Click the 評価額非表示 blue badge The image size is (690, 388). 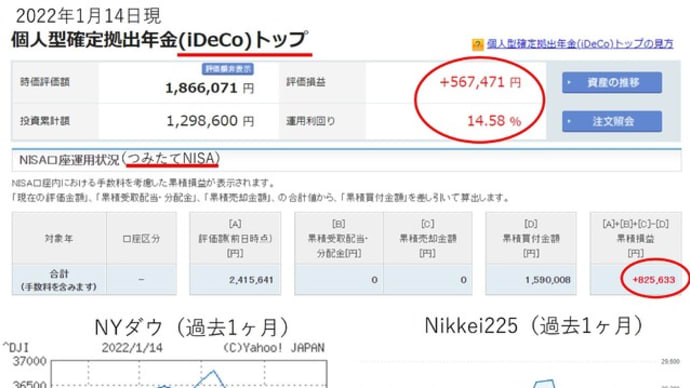(228, 69)
